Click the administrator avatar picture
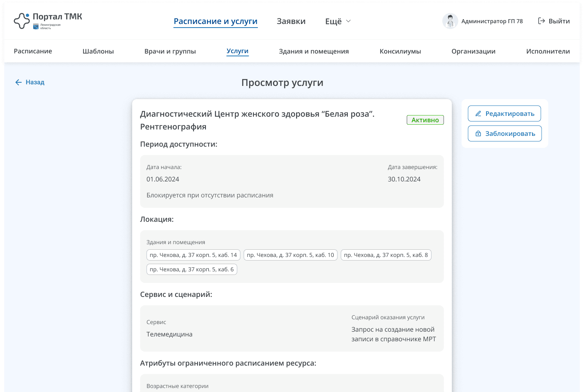 coord(450,21)
